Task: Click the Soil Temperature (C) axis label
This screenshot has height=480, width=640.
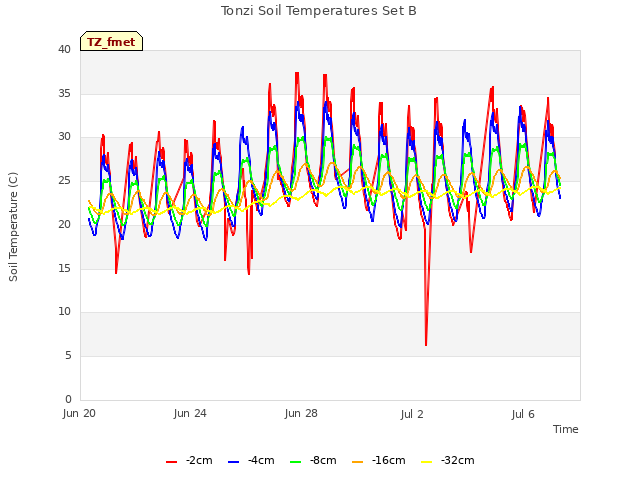Action: point(13,227)
